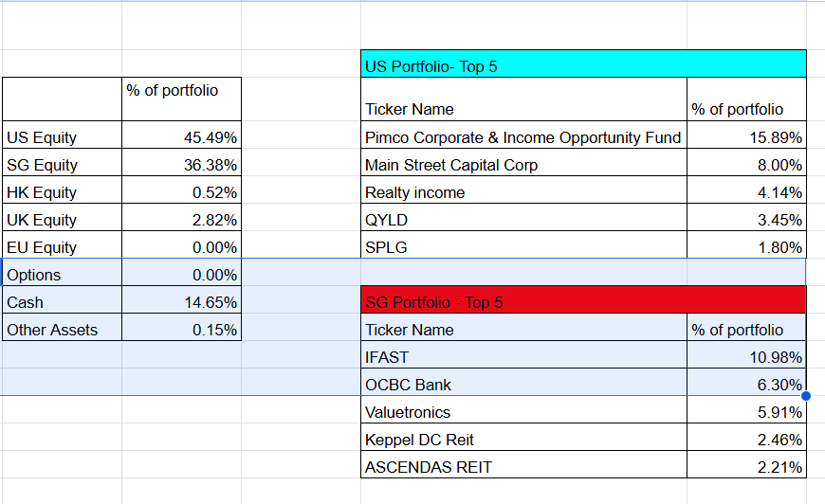Click the HK Equity row label

(62, 192)
